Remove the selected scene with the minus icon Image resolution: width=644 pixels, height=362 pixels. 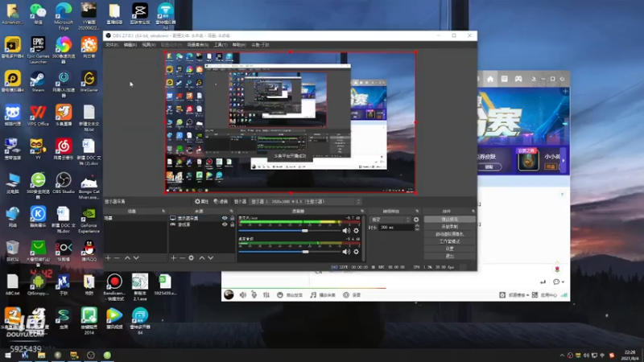117,257
